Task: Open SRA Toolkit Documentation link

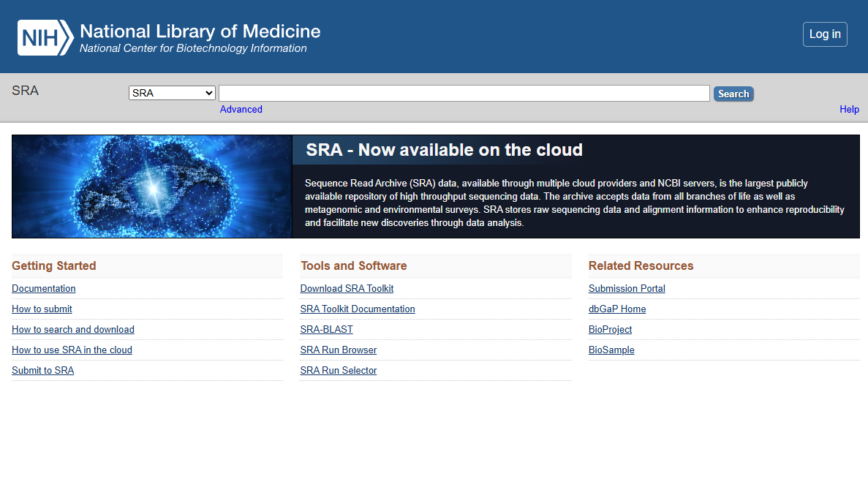Action: (x=358, y=309)
